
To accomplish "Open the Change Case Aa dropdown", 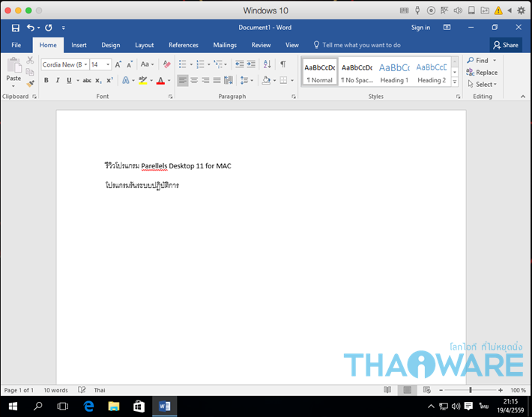I will point(148,64).
